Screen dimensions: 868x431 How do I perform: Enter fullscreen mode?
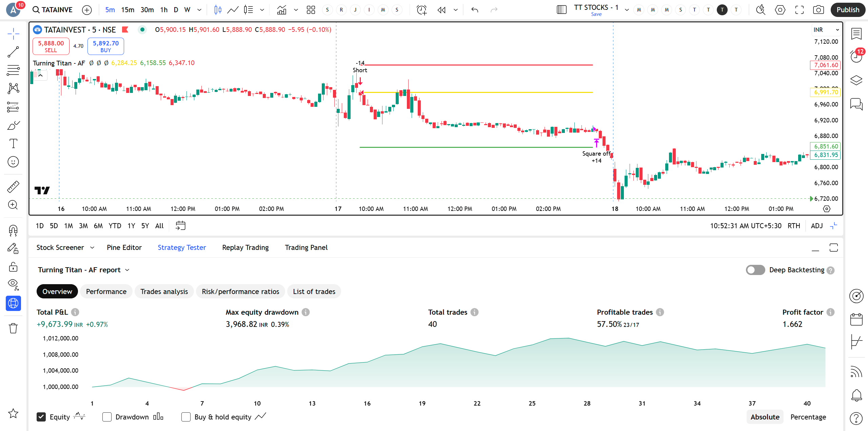[x=799, y=10]
